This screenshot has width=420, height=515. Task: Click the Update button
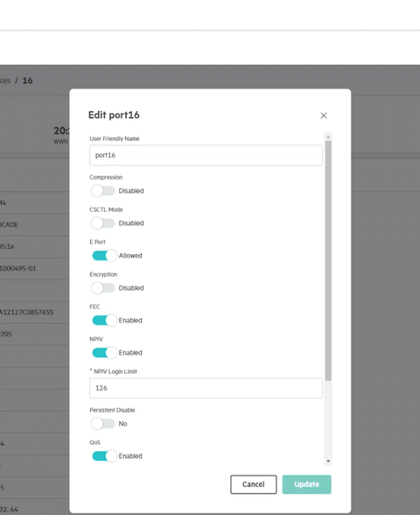point(307,484)
